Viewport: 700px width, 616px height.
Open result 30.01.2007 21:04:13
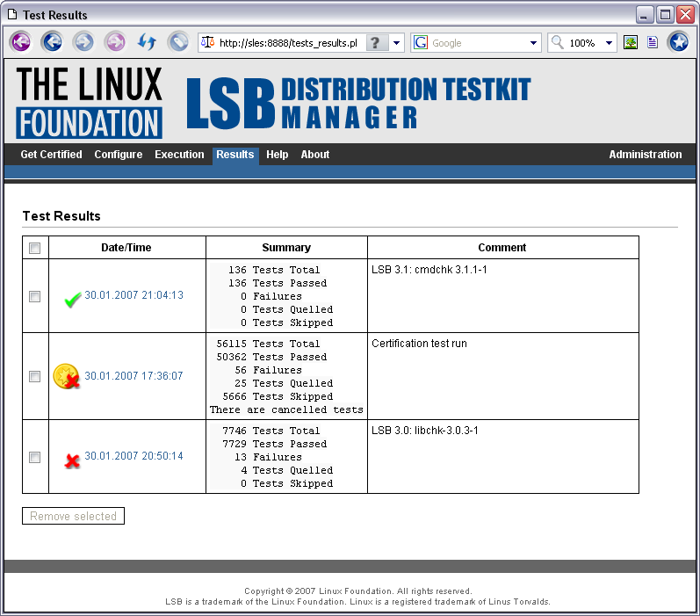point(134,295)
